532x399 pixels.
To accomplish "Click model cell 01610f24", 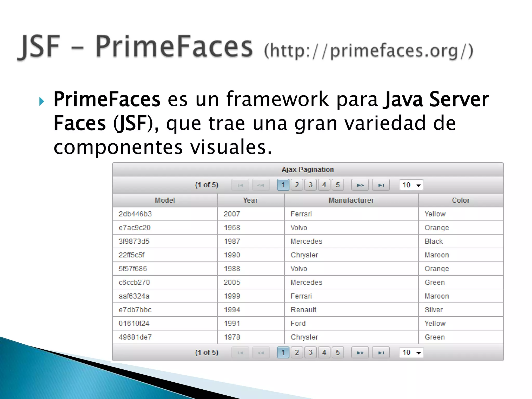I will pos(165,323).
